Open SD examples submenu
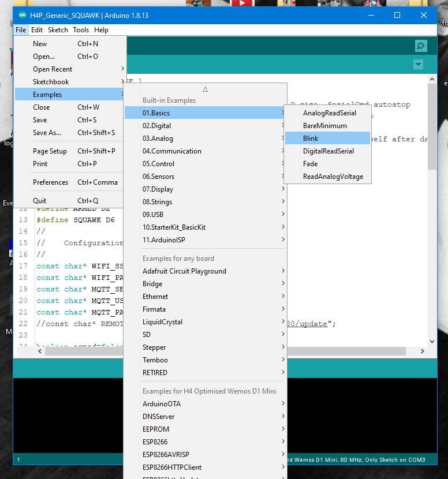Image resolution: width=448 pixels, height=479 pixels. tap(206, 335)
